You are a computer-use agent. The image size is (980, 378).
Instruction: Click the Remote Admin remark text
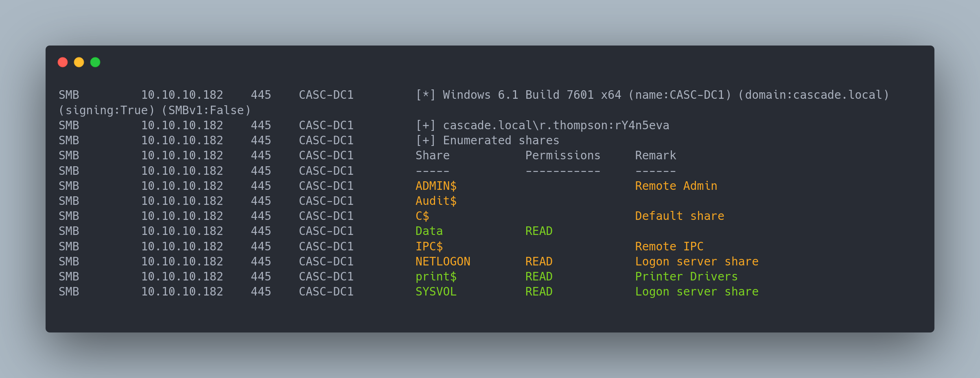tap(676, 186)
